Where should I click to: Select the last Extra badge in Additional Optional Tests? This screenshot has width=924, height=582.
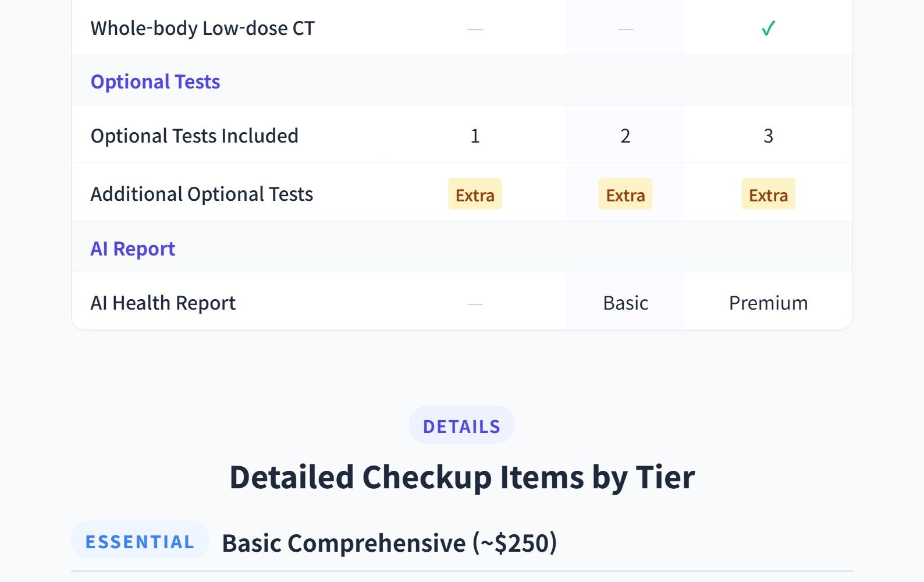(x=768, y=194)
